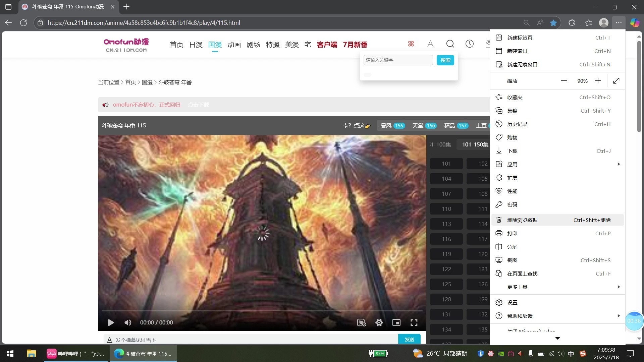Open the browser extensions puzzle icon
The height and width of the screenshot is (362, 644).
572,22
